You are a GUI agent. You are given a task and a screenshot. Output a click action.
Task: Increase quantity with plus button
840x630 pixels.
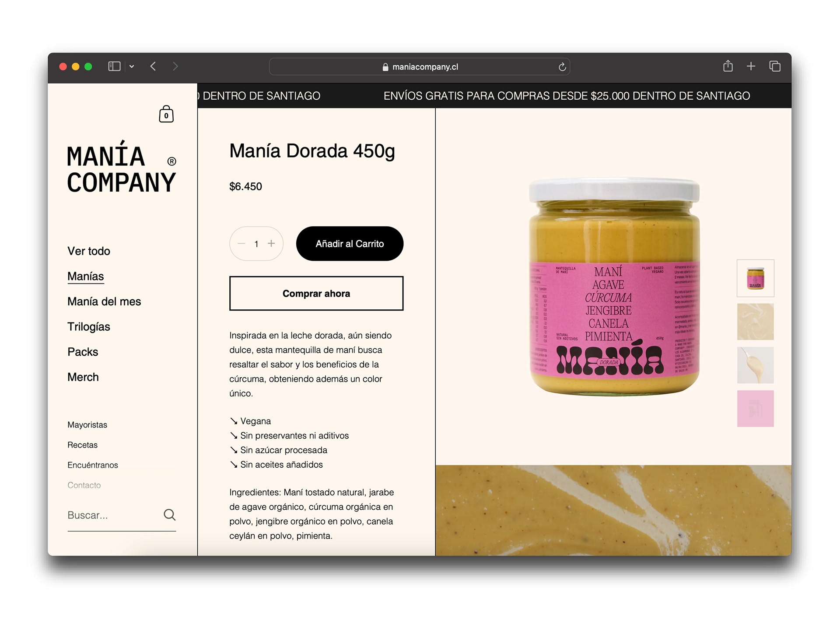(271, 243)
